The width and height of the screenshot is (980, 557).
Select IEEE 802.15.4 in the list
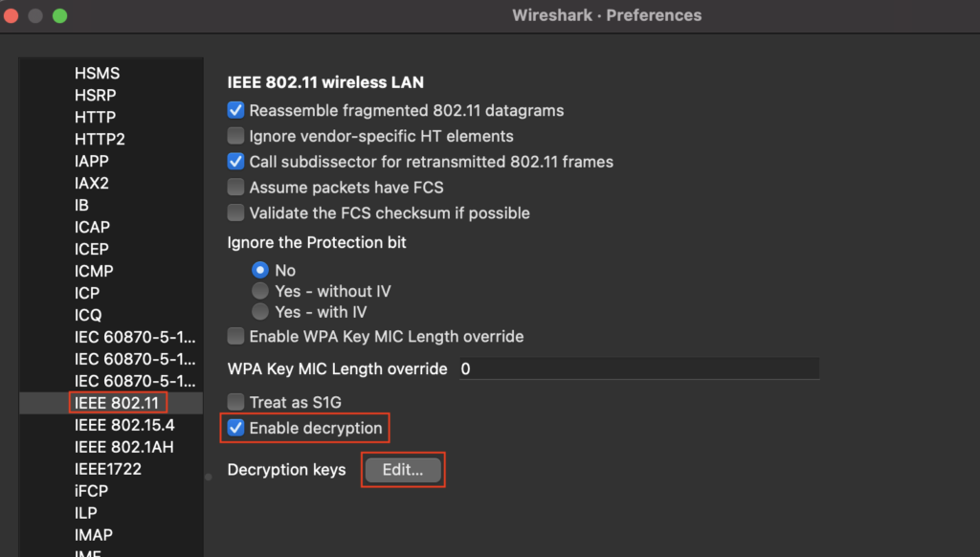[124, 425]
